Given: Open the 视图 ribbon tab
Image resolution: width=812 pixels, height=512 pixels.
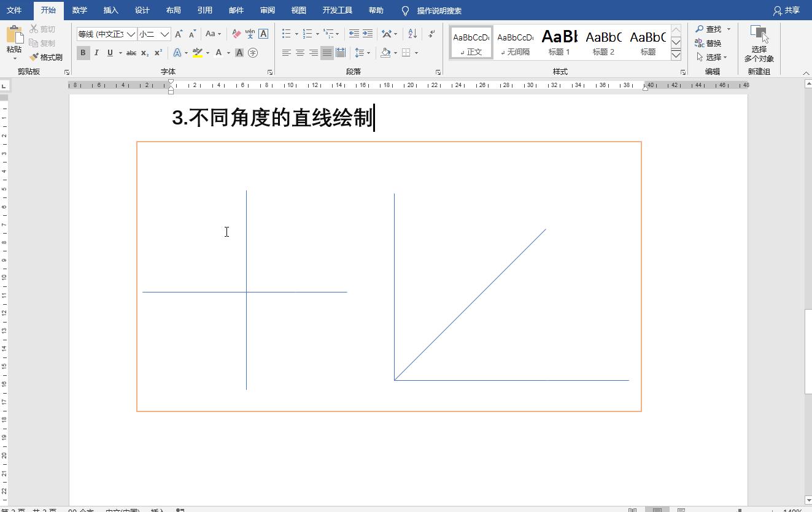Looking at the screenshot, I should pos(298,10).
